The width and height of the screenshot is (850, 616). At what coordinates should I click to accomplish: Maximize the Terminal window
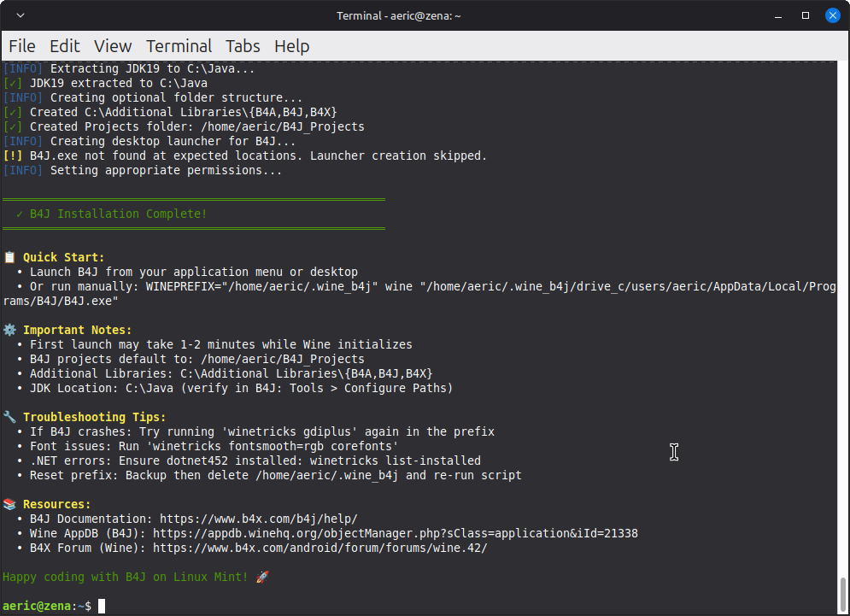point(806,15)
